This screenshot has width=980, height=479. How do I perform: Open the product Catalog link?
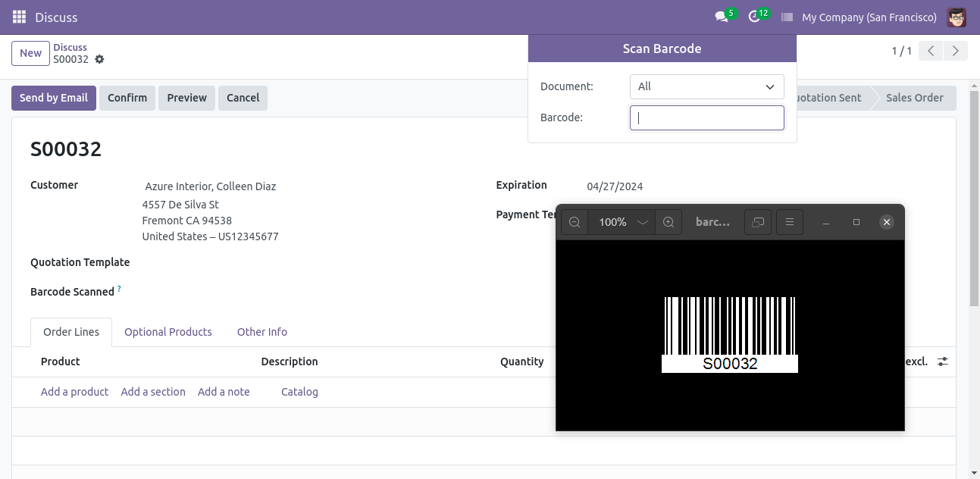pyautogui.click(x=299, y=392)
